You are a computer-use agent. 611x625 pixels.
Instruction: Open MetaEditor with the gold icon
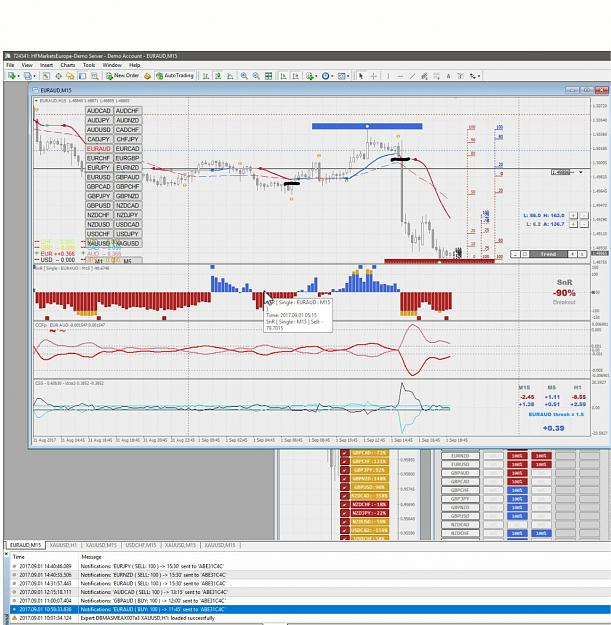pyautogui.click(x=147, y=76)
